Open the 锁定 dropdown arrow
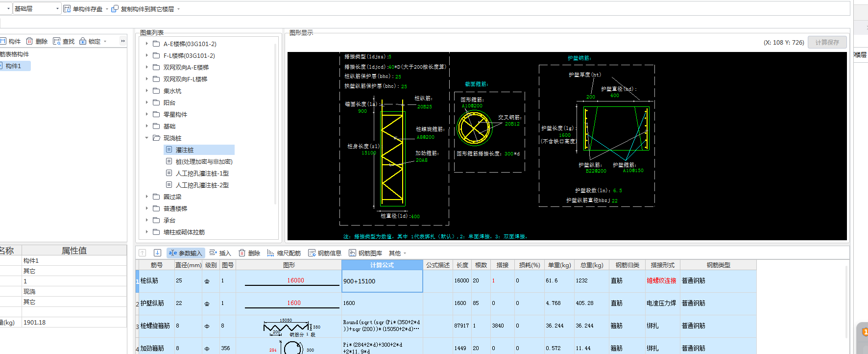This screenshot has height=354, width=868. (105, 42)
